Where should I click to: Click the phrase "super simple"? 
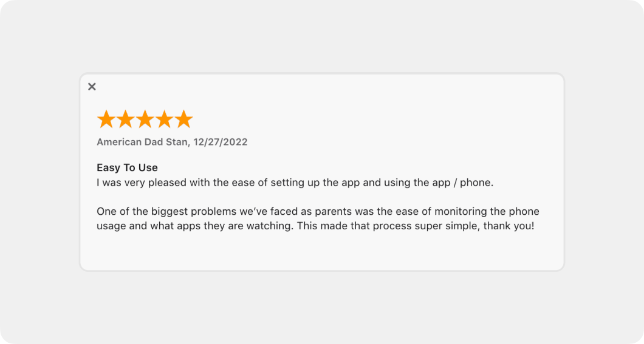tap(414, 226)
